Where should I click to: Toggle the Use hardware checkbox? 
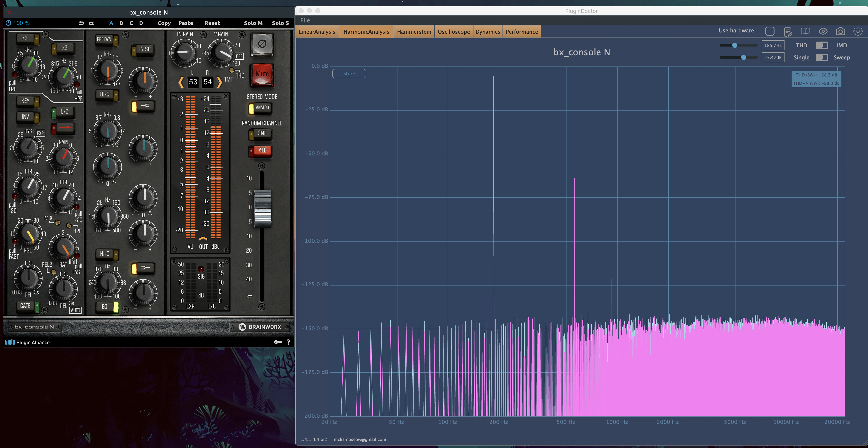pyautogui.click(x=770, y=31)
